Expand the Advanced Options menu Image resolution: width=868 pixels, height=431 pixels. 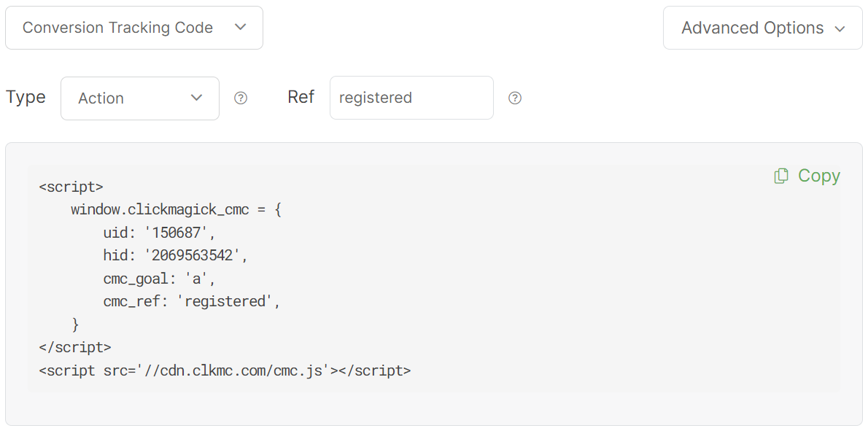[762, 28]
